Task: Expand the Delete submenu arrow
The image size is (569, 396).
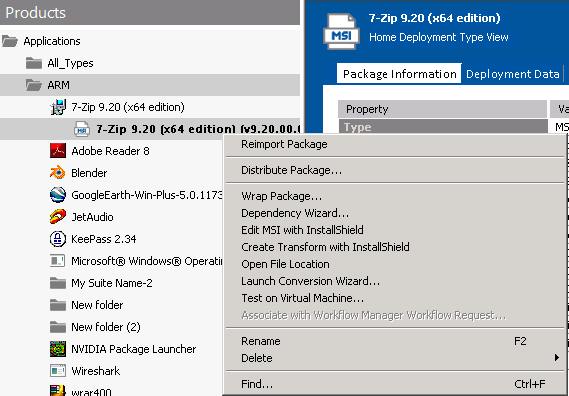Action: pos(556,358)
